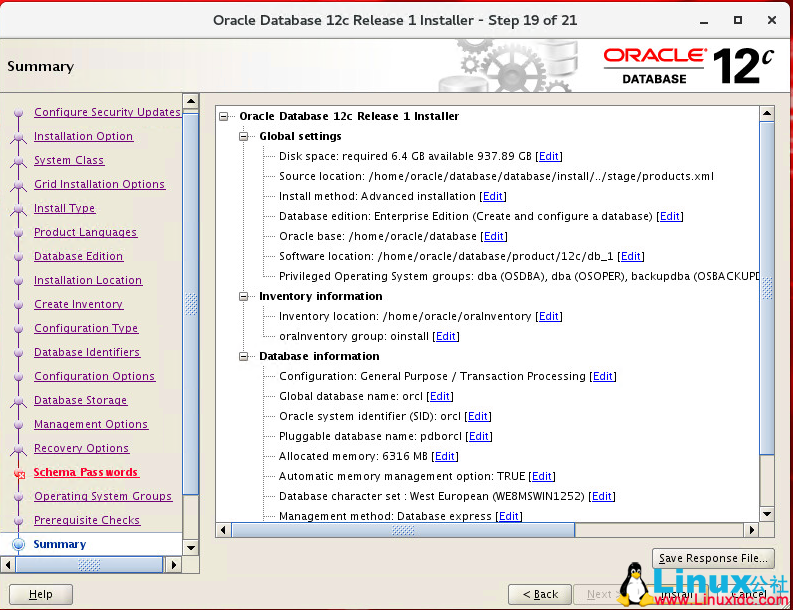
Task: Edit the Oracle base path
Action: click(x=494, y=236)
